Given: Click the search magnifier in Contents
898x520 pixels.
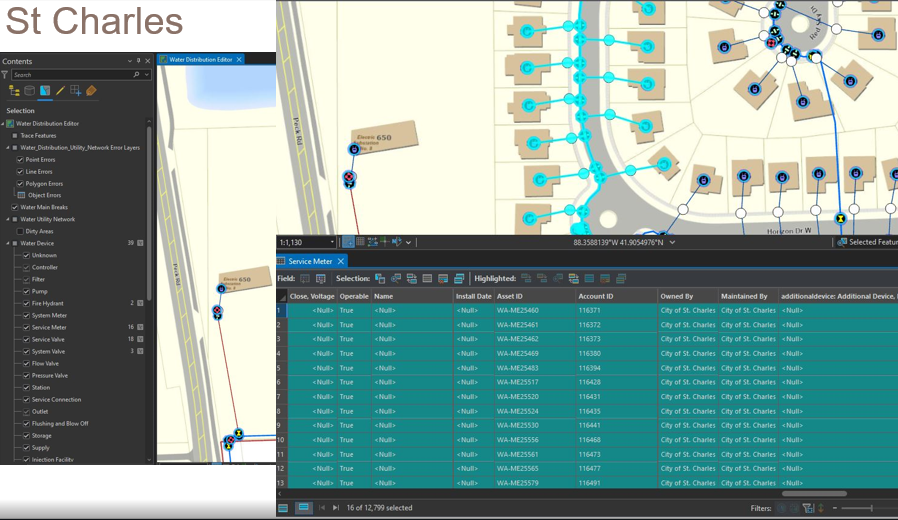Looking at the screenshot, I should [x=136, y=74].
